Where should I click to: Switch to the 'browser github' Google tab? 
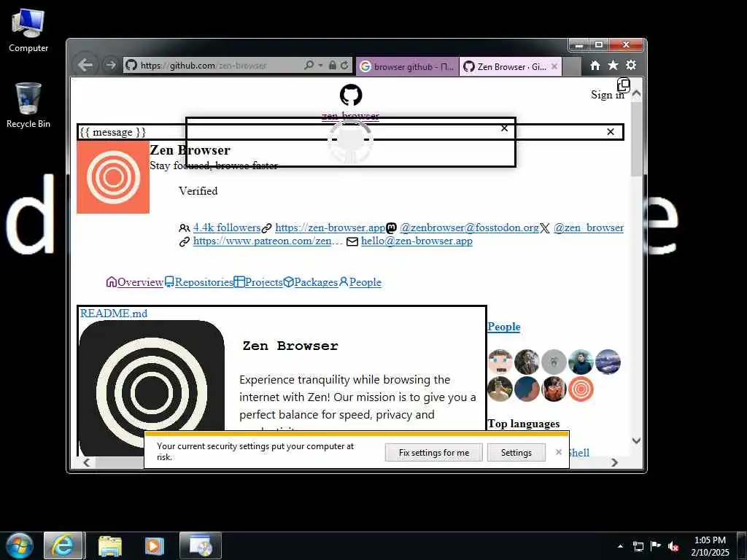[407, 66]
